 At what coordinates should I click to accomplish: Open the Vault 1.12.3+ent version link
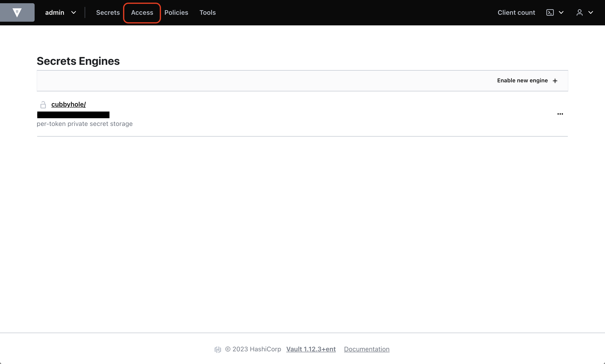pyautogui.click(x=311, y=349)
